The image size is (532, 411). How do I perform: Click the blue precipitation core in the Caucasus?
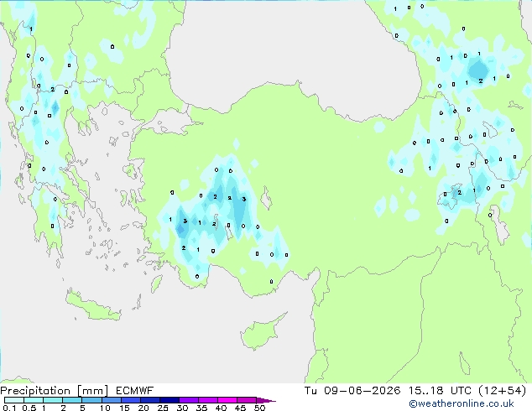tap(478, 69)
